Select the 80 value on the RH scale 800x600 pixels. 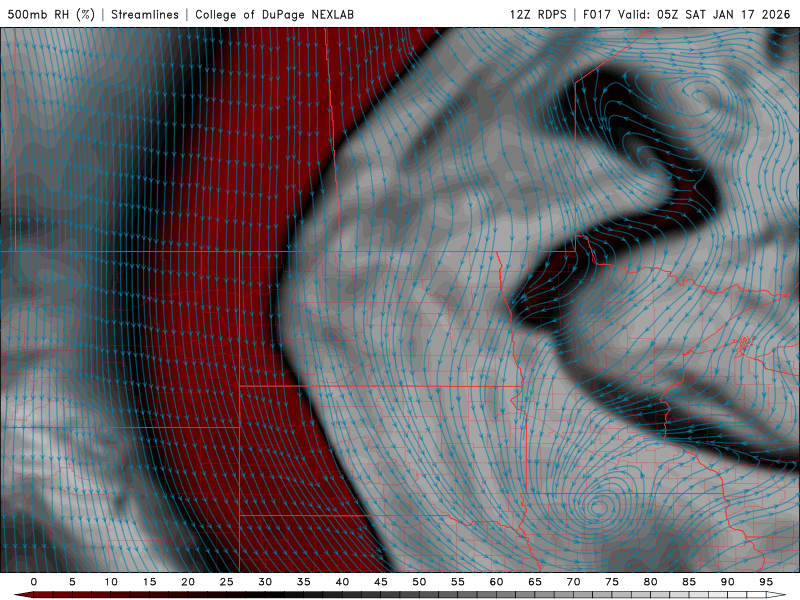(650, 582)
